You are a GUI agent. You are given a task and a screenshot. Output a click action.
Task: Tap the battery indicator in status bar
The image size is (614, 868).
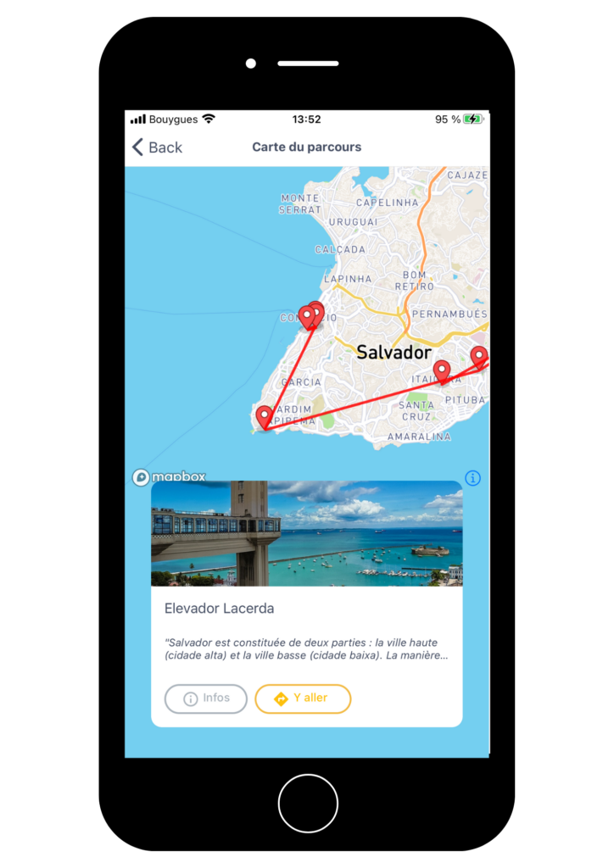click(474, 119)
